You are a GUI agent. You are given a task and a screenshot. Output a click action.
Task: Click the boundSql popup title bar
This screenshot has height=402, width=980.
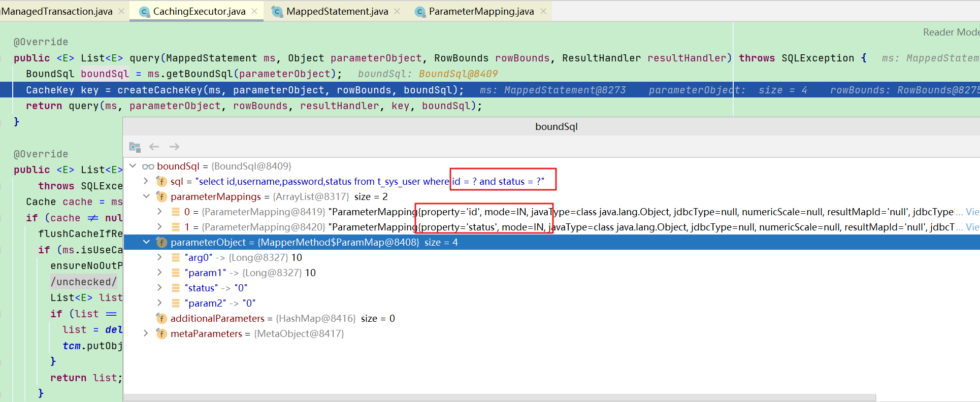(551, 126)
